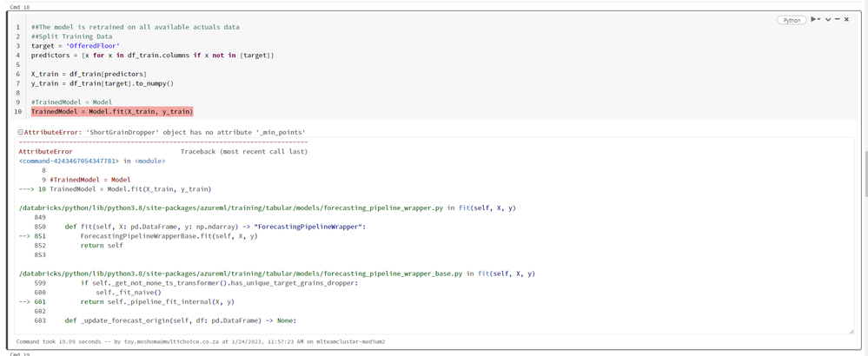Click the arrow marker at traceback line 601
The image size is (868, 356).
coord(26,302)
